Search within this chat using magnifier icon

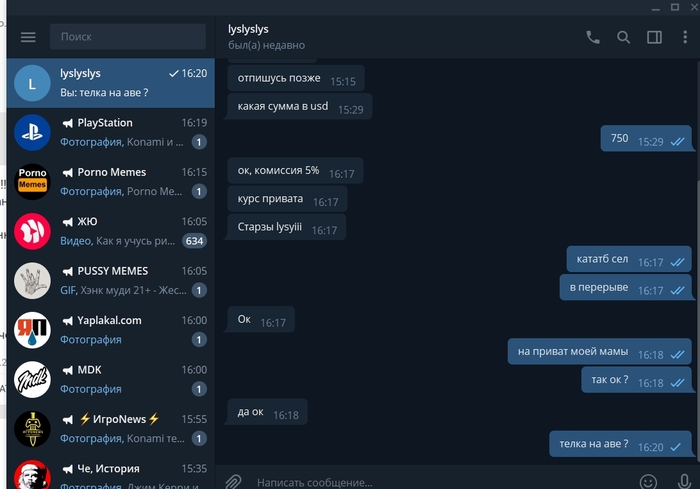coord(623,38)
